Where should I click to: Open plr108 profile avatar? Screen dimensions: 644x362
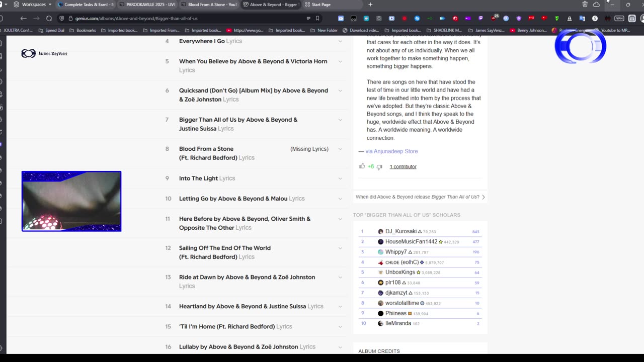coord(380,283)
